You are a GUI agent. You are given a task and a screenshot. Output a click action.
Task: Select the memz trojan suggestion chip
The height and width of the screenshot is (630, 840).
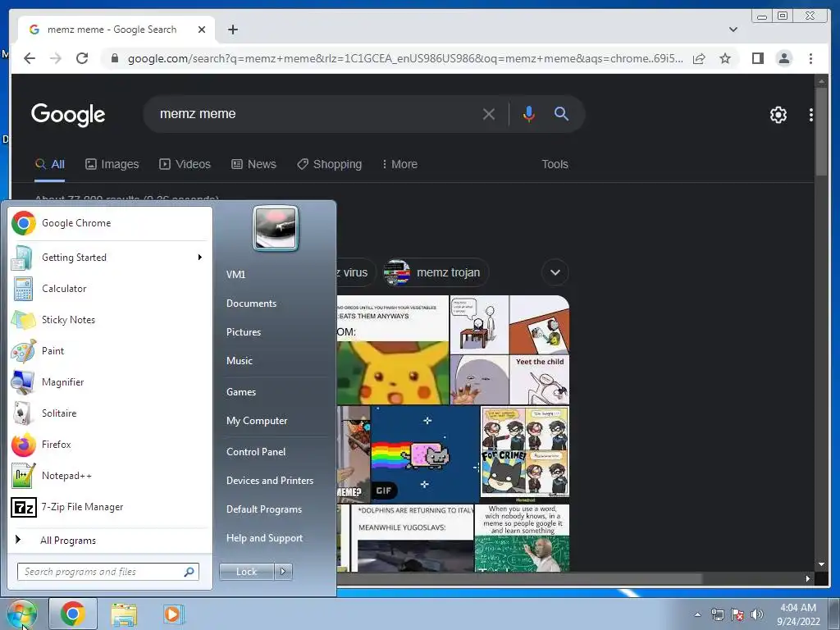(435, 272)
